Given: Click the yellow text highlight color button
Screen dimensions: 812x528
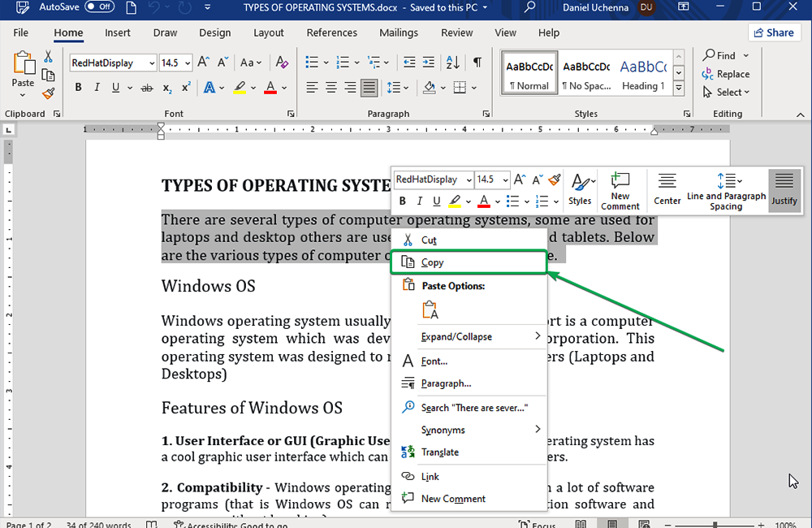Looking at the screenshot, I should pos(239,88).
